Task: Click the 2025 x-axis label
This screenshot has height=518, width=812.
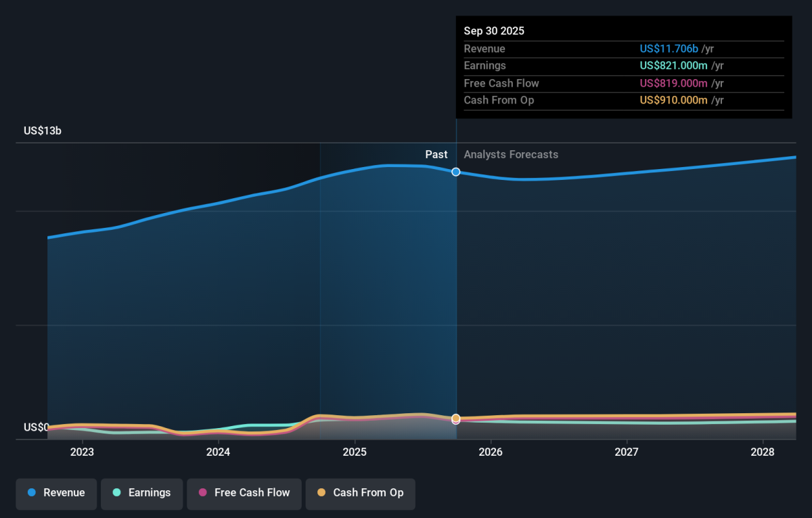Action: point(355,452)
